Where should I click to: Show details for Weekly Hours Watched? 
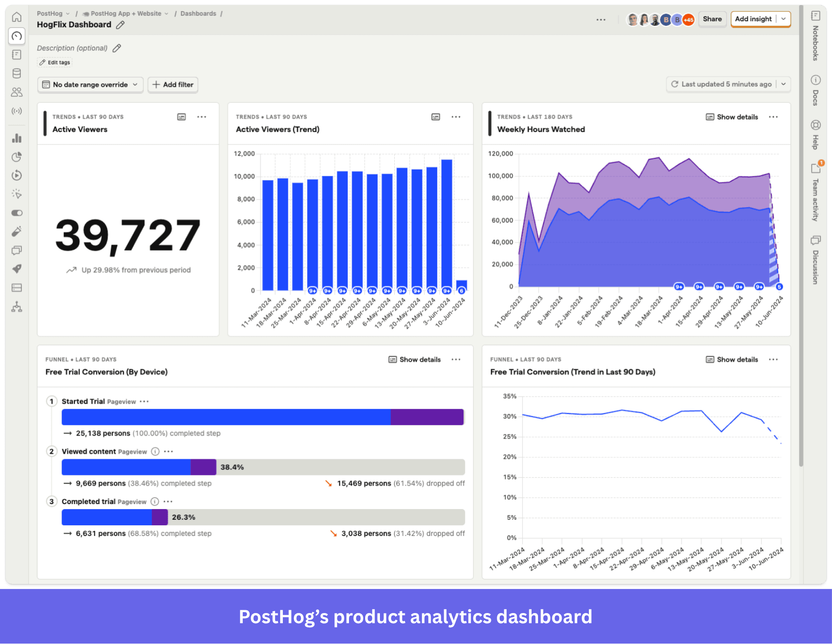click(732, 117)
